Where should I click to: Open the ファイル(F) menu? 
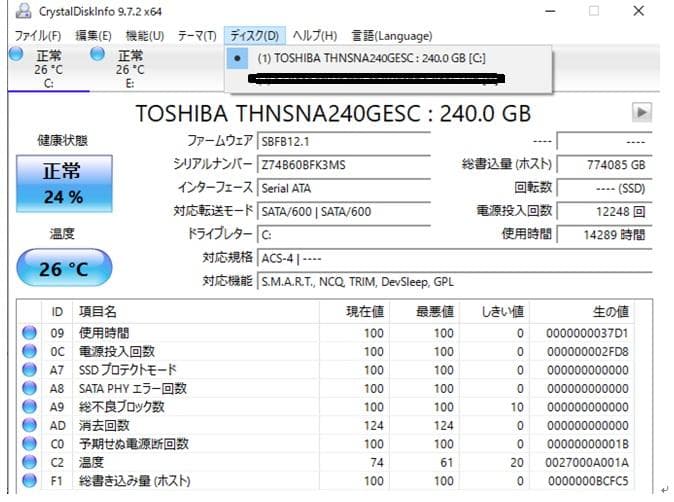click(38, 36)
